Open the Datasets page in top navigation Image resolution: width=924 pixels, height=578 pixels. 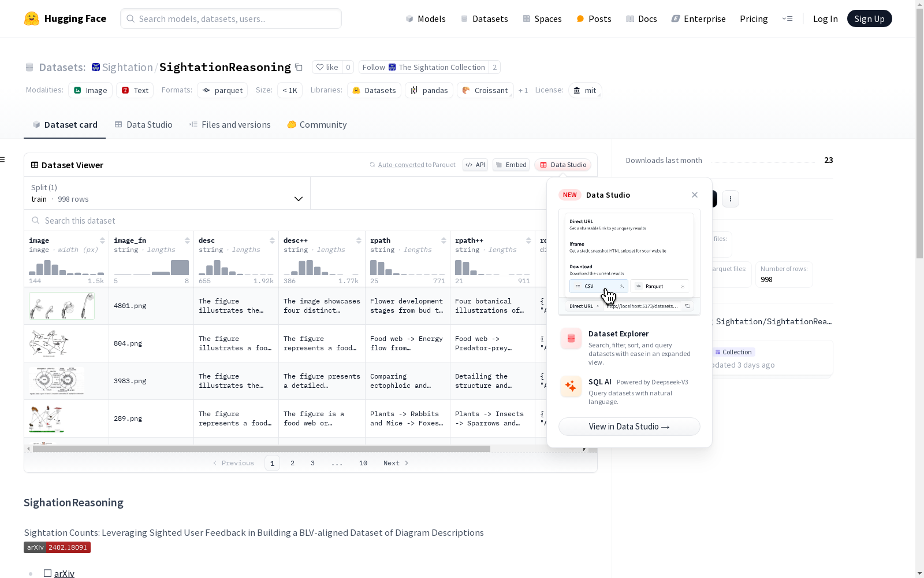pos(484,18)
